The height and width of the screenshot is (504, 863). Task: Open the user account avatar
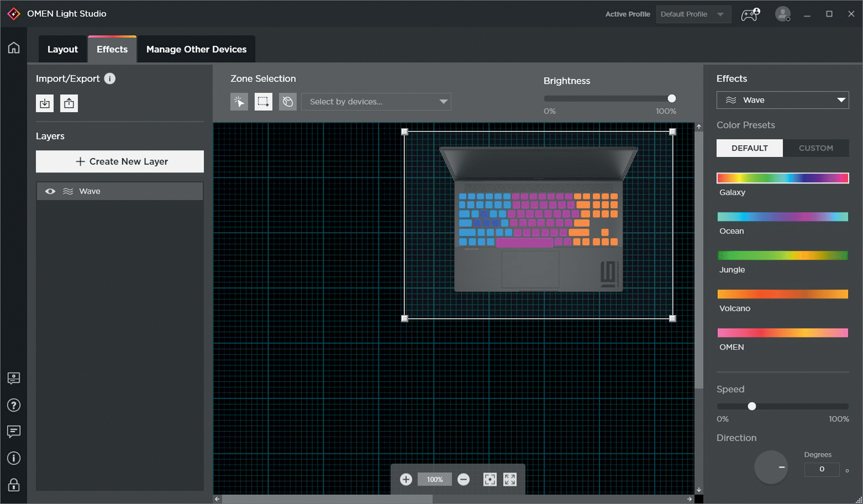pos(783,14)
